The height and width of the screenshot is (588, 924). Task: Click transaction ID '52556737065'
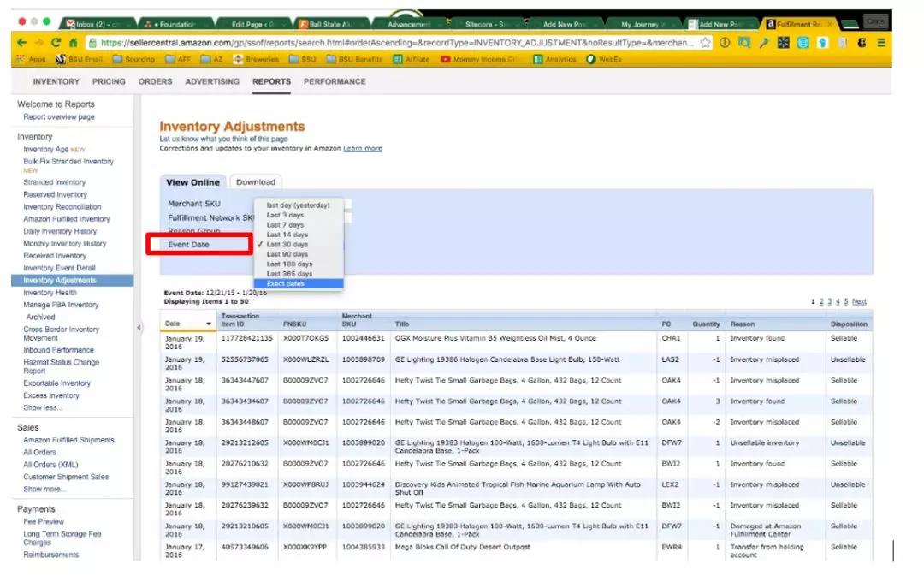(245, 359)
